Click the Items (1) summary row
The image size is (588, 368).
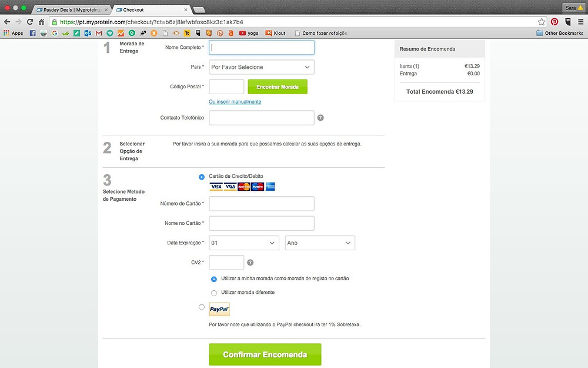coord(439,66)
